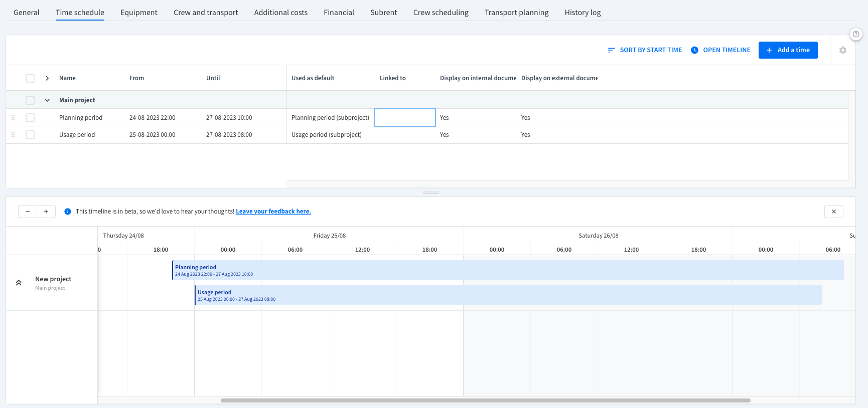Image resolution: width=868 pixels, height=408 pixels.
Task: Click the Until column header
Action: (x=213, y=78)
